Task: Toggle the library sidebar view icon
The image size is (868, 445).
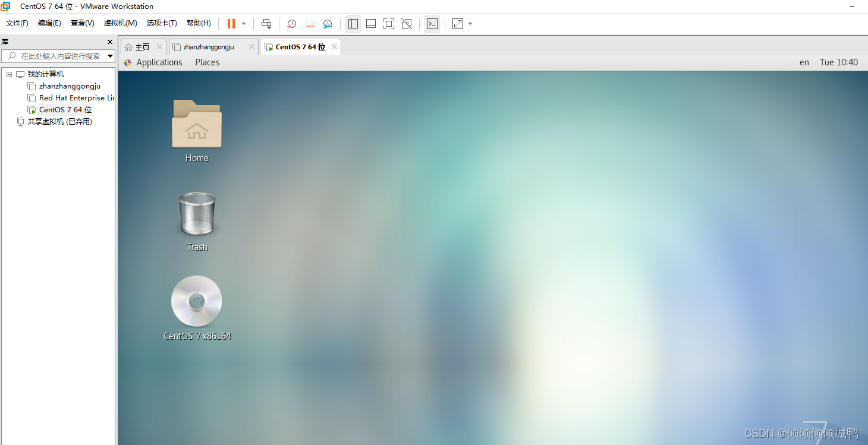Action: (353, 24)
